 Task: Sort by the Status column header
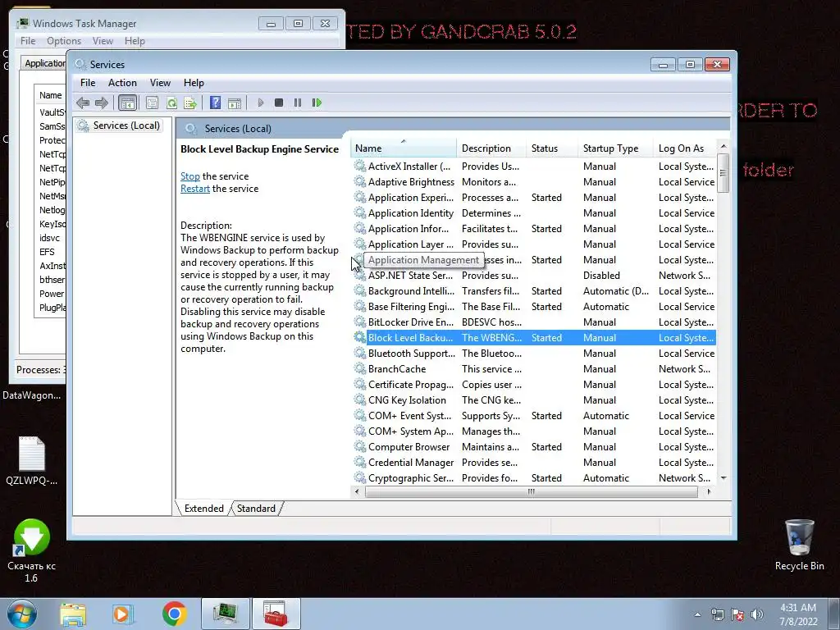point(552,148)
